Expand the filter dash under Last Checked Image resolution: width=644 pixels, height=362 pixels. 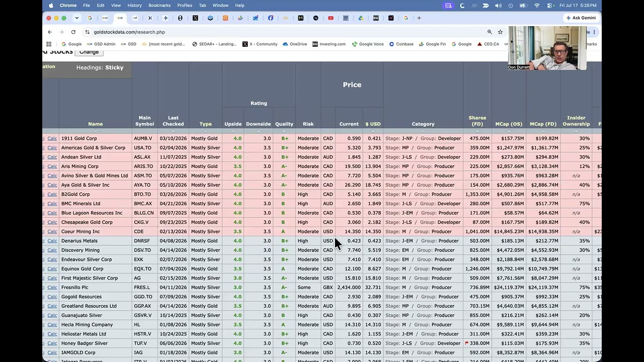click(173, 131)
